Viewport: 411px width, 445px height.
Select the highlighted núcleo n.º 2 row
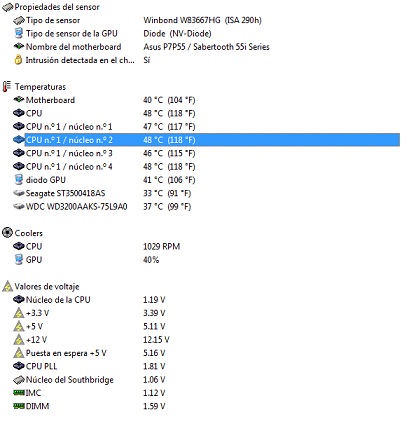(206, 140)
